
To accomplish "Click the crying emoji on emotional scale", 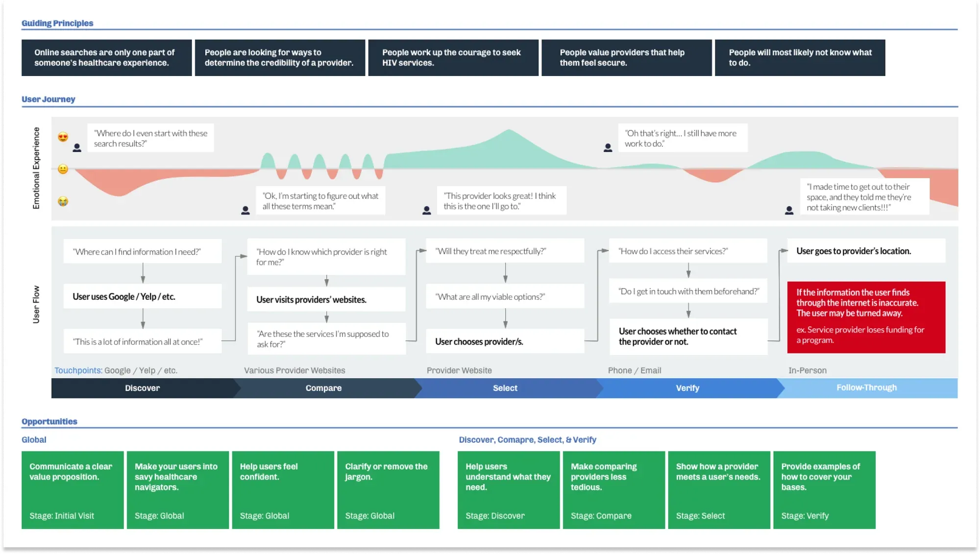I will tap(63, 201).
